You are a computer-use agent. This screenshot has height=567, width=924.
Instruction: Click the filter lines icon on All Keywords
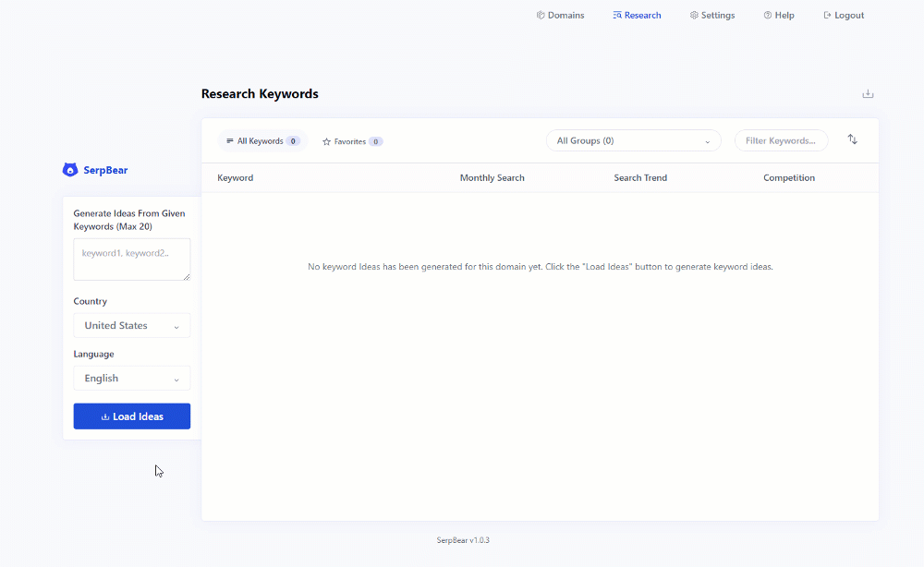click(x=229, y=140)
